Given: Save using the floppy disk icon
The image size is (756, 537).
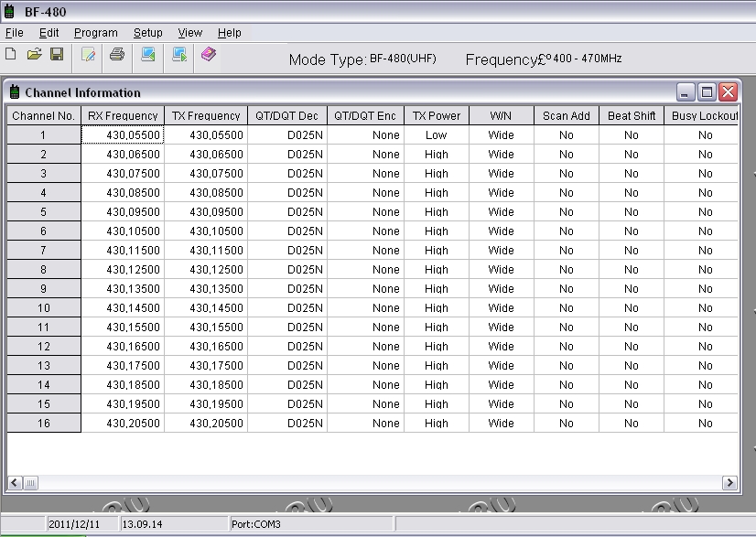Looking at the screenshot, I should click(57, 54).
